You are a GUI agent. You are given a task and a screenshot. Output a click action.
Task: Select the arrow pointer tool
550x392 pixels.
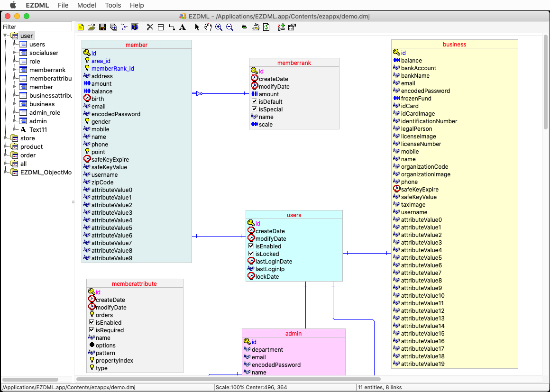pyautogui.click(x=197, y=27)
